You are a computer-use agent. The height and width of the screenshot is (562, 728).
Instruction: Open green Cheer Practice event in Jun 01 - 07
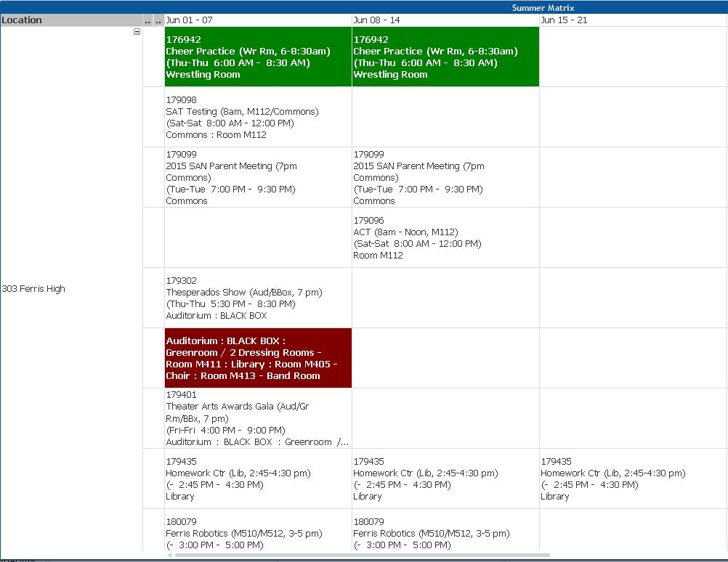258,57
